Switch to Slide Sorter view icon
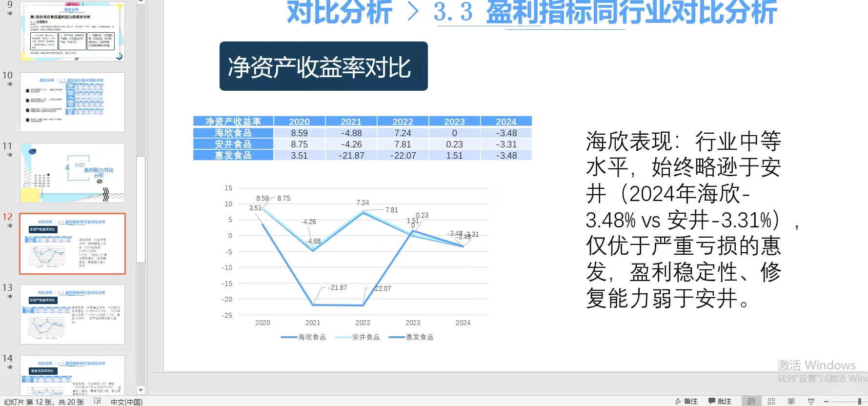Image resolution: width=868 pixels, height=406 pixels. [x=771, y=401]
